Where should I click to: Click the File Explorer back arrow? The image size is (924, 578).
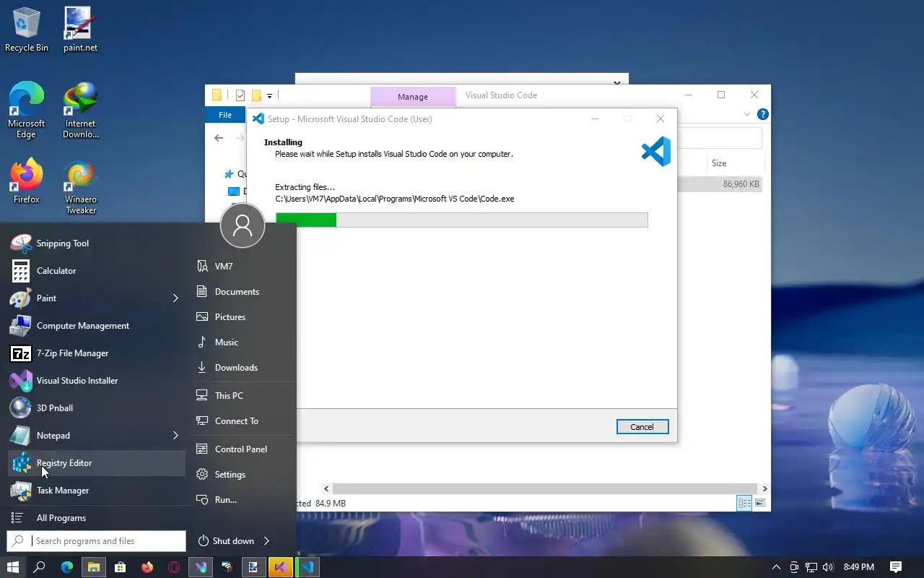click(219, 137)
